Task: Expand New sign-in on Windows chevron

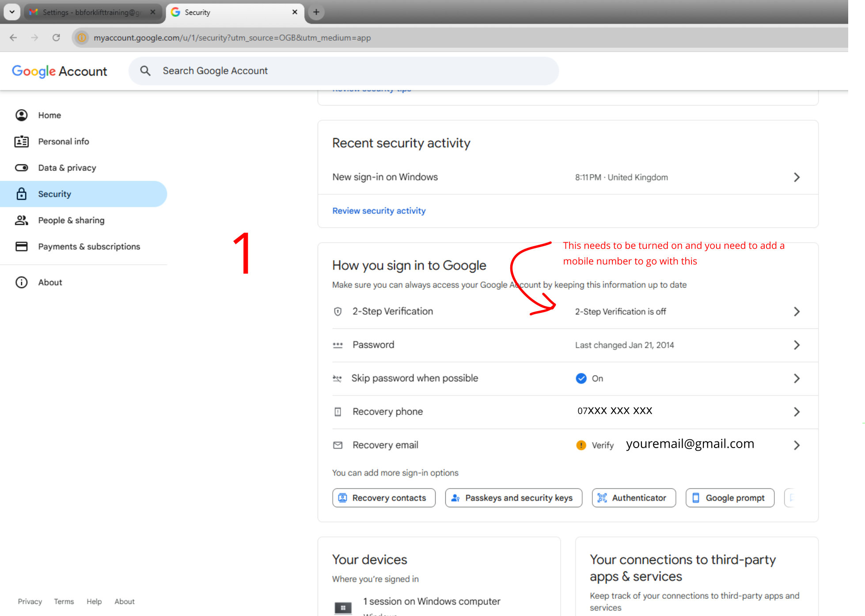Action: (796, 177)
